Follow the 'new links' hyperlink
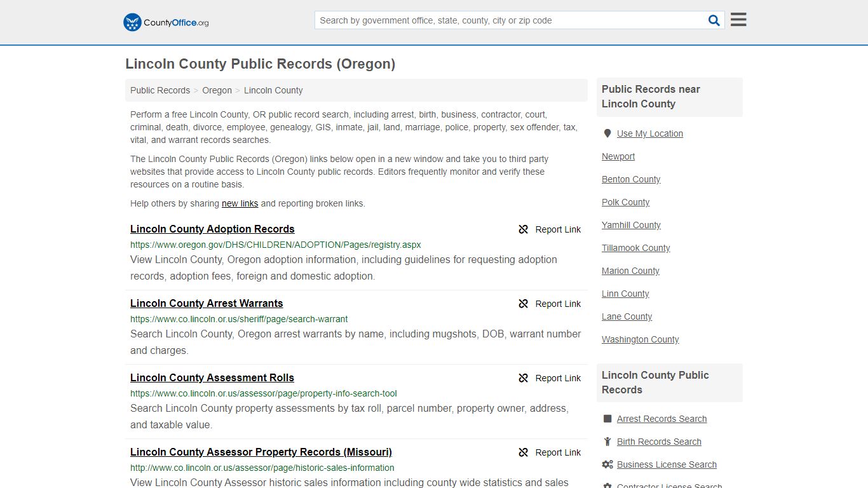Screen dimensions: 868x488 coord(240,203)
